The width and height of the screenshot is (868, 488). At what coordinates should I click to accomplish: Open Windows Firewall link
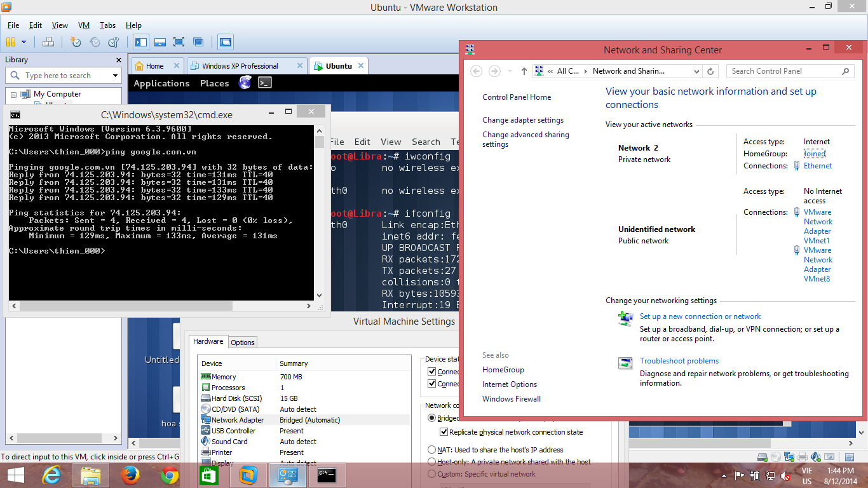pyautogui.click(x=512, y=399)
